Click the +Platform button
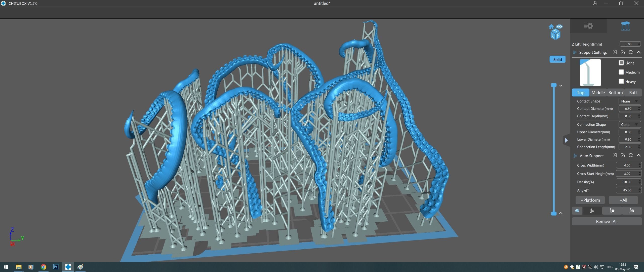 tap(590, 200)
